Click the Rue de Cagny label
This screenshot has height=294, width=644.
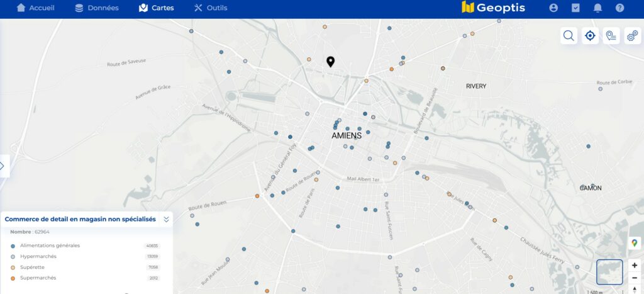[x=481, y=249]
